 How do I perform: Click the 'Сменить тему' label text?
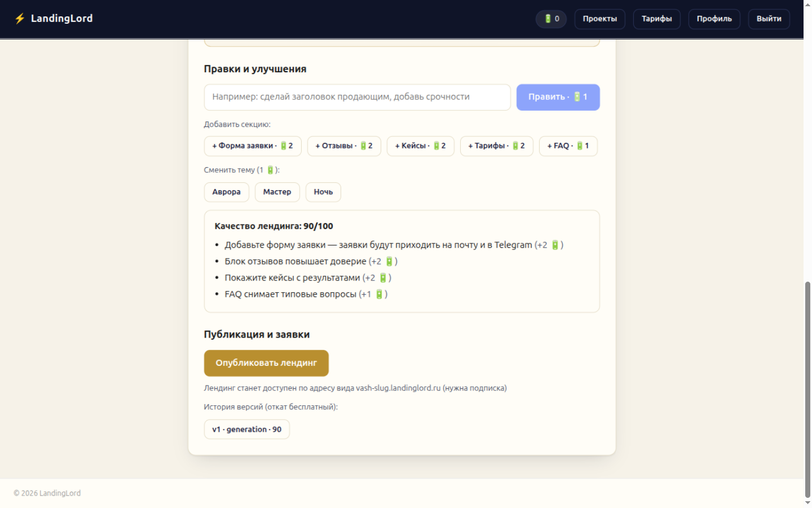[241, 170]
